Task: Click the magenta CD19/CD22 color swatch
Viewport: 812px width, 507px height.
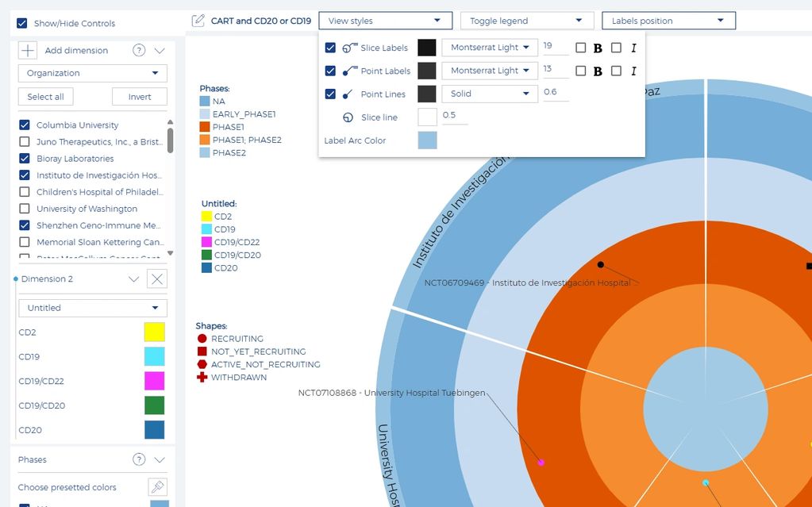Action: coord(155,381)
